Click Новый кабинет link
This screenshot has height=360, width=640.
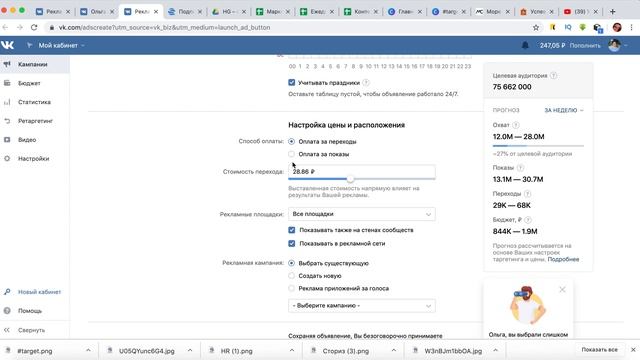pyautogui.click(x=39, y=292)
